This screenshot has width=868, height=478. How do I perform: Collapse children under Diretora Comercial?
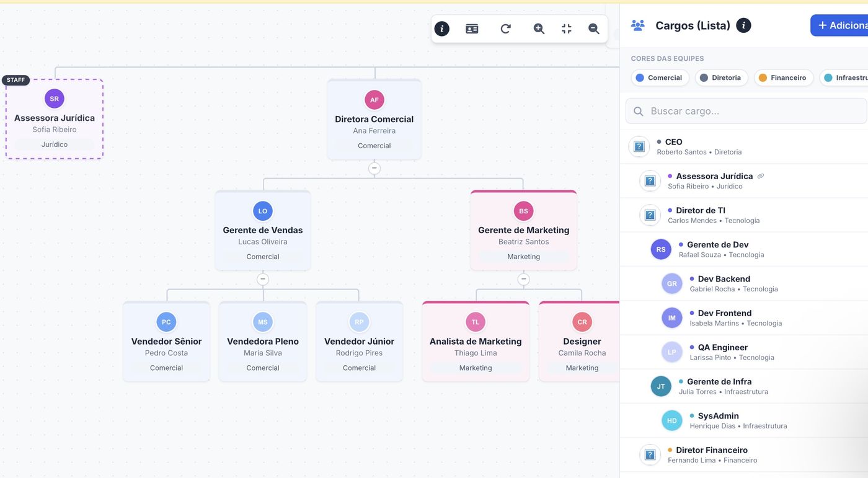tap(374, 168)
